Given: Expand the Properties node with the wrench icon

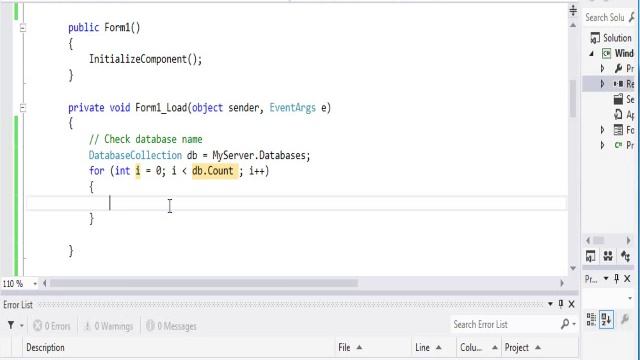Looking at the screenshot, I should pos(602,69).
